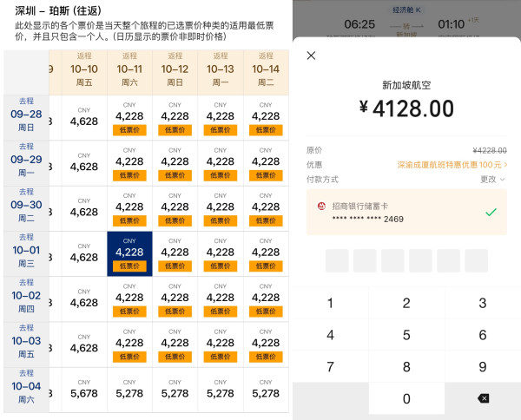Select return date column 10-12 周日
This screenshot has width=521, height=420.
pos(175,72)
